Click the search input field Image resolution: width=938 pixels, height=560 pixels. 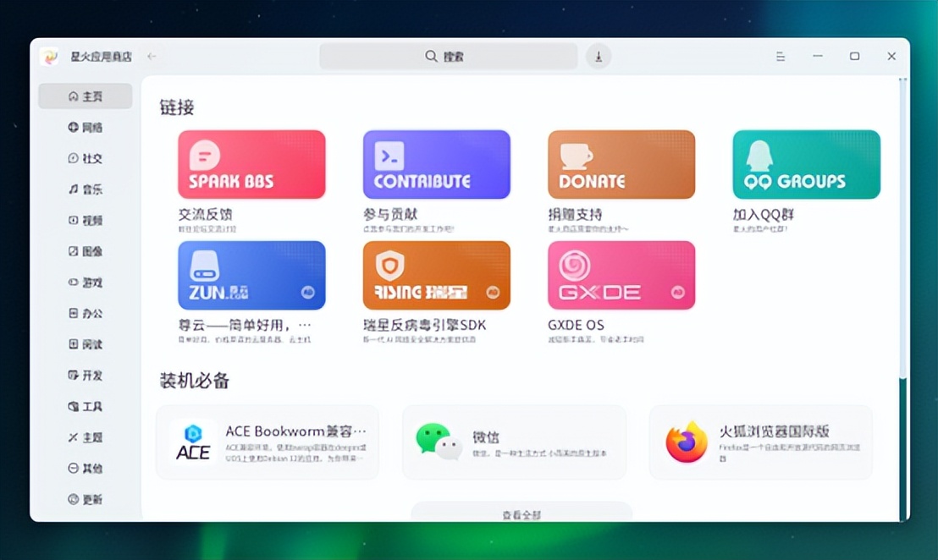448,56
